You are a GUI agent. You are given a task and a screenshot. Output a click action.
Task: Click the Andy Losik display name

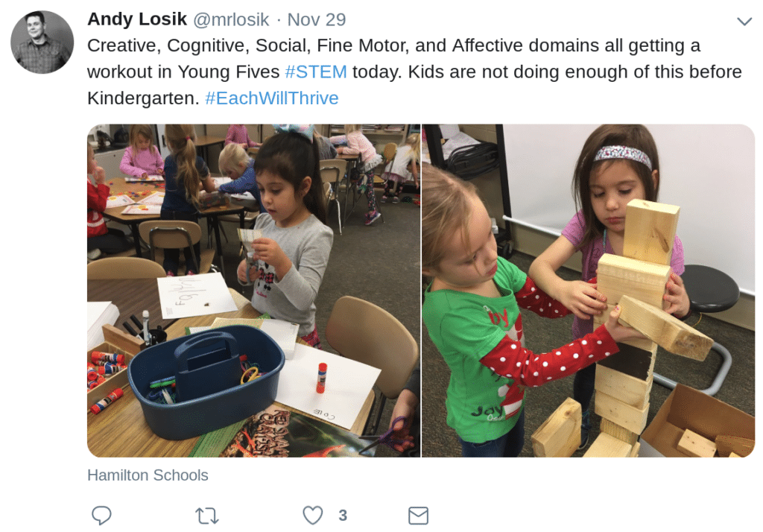tap(137, 19)
